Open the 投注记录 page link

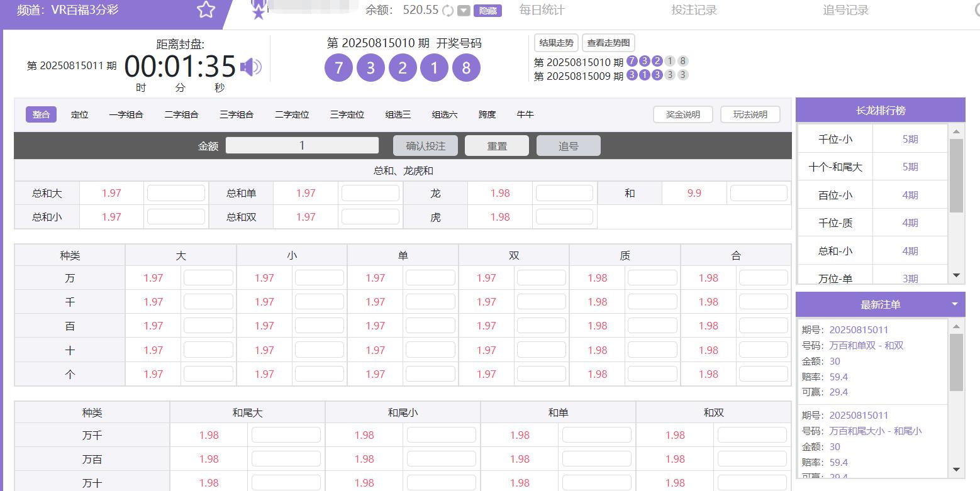(694, 10)
